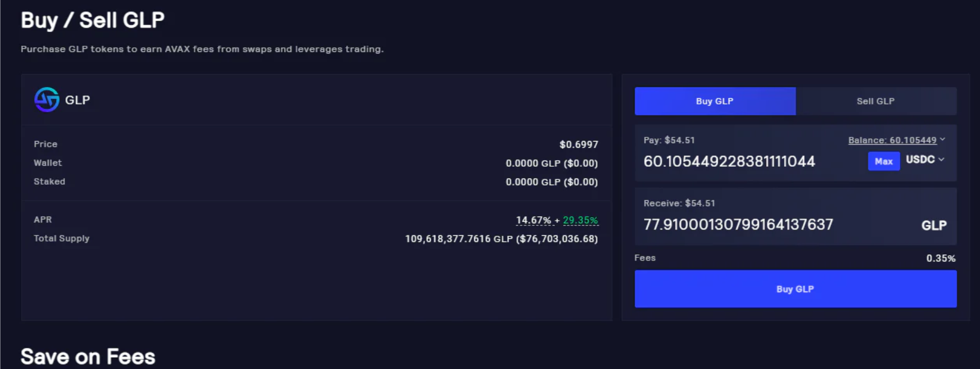Image resolution: width=980 pixels, height=369 pixels.
Task: Select the Buy GLP tab
Action: click(x=715, y=101)
